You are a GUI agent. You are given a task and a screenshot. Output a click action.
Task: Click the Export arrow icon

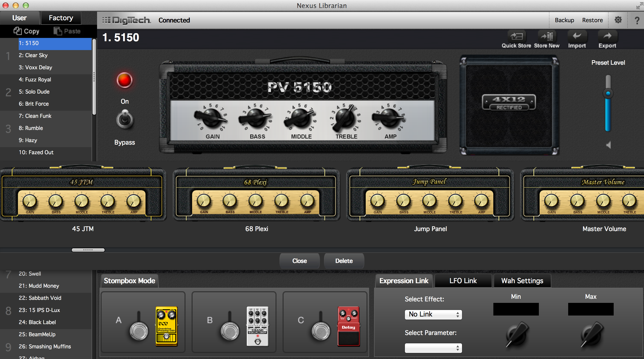[607, 37]
